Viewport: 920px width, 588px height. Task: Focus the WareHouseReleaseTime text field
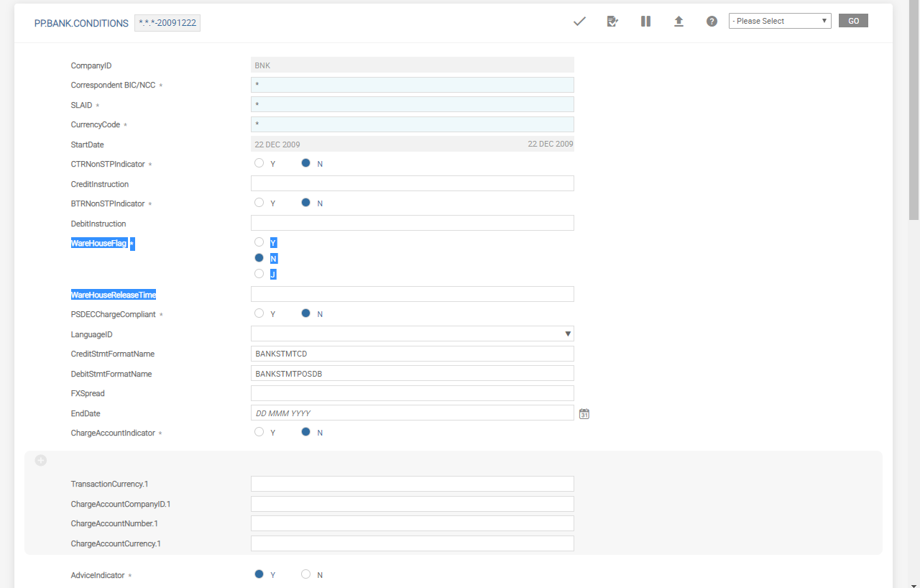(x=412, y=294)
